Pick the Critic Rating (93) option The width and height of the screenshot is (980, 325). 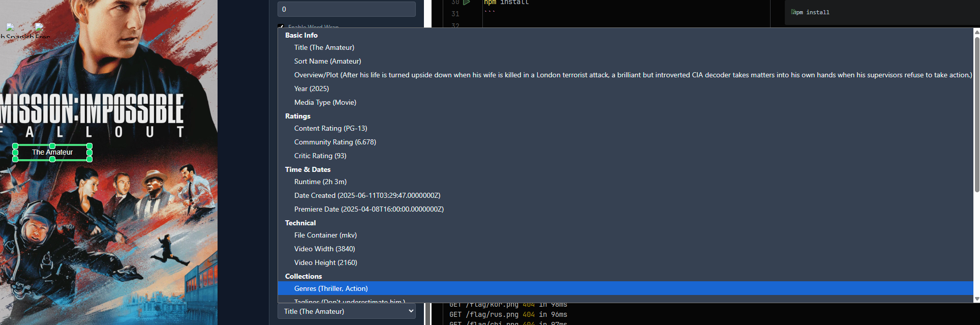[x=625, y=156]
